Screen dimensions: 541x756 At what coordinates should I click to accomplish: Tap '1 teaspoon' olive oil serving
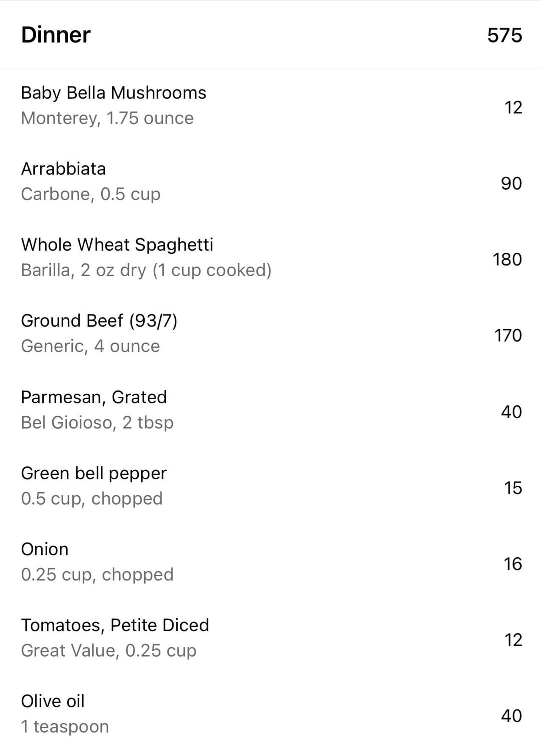tap(65, 727)
